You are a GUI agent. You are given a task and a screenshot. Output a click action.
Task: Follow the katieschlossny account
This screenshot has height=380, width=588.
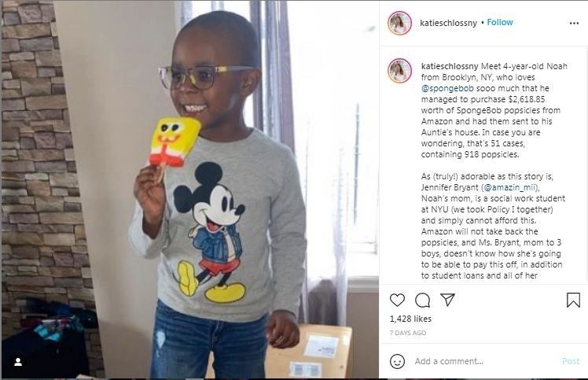(499, 23)
